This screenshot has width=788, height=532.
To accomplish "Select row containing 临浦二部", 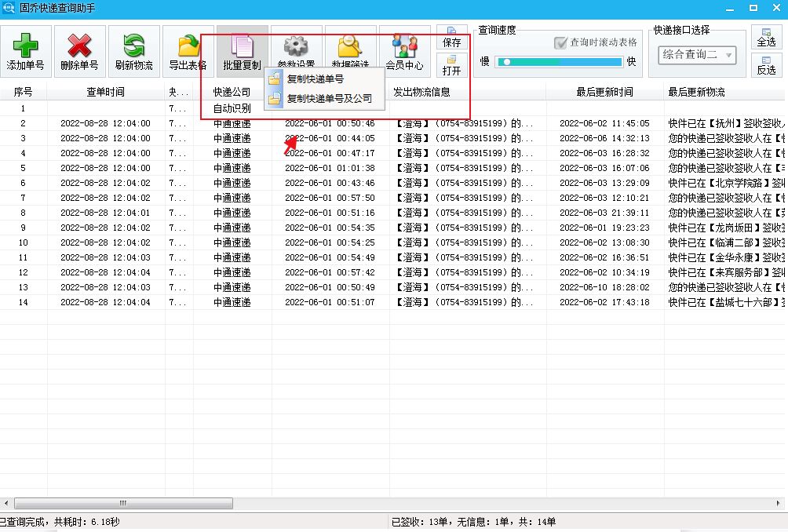I will pyautogui.click(x=392, y=242).
